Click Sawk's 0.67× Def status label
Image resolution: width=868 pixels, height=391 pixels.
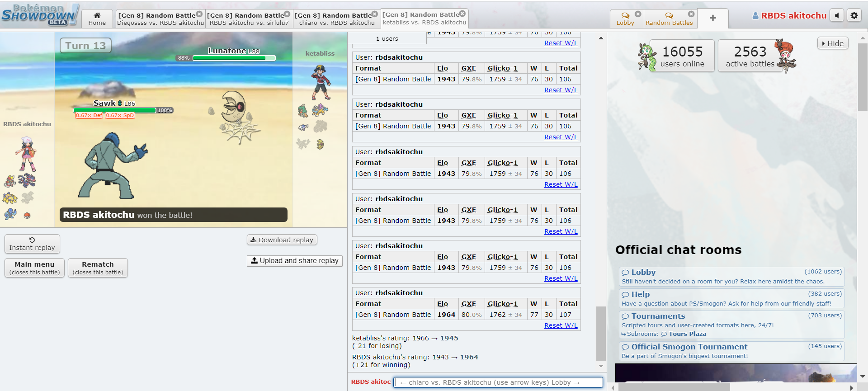[x=89, y=116]
